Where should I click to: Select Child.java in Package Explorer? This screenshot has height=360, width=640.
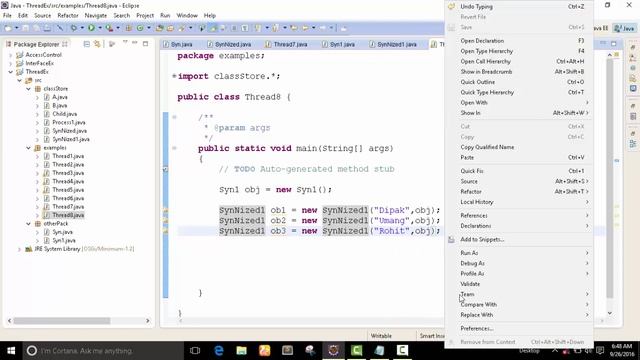(64, 114)
